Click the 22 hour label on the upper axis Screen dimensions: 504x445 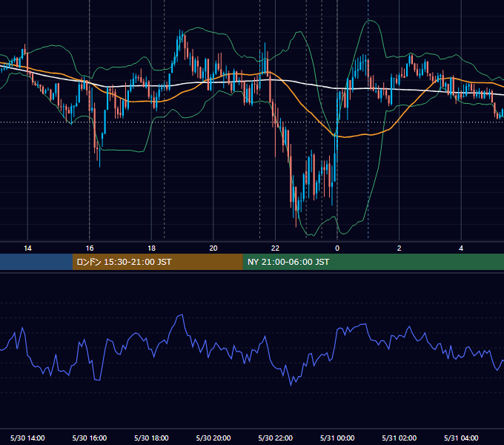[275, 248]
